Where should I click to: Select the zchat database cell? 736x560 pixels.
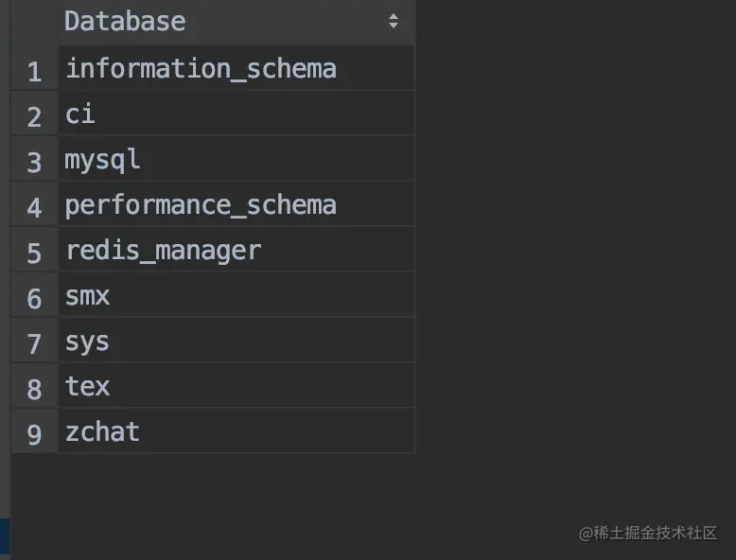pos(102,431)
